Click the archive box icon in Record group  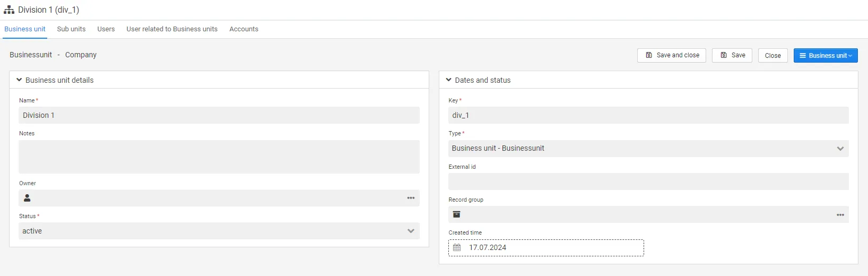tap(456, 214)
